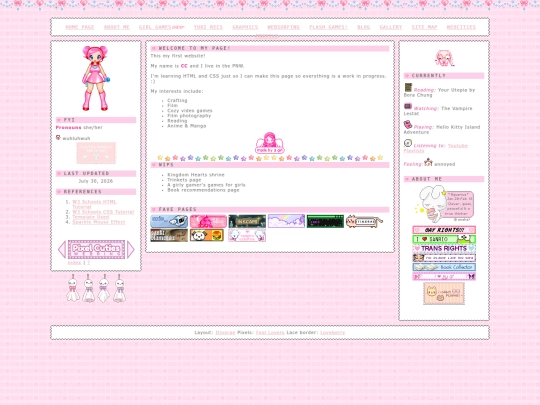Click the 'Kingdom Hearts shrine' list item
This screenshot has width=540, height=405.
[196, 175]
